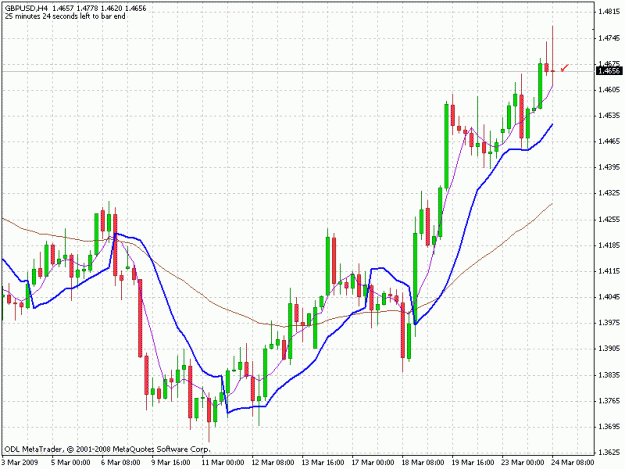
Task: Click the 1.4325 price scale label
Action: point(609,193)
